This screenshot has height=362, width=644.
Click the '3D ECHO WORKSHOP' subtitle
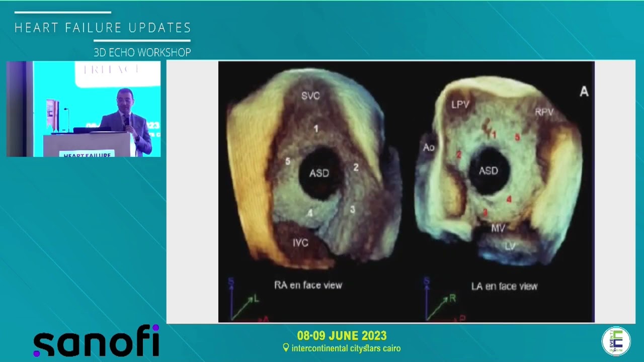[142, 52]
